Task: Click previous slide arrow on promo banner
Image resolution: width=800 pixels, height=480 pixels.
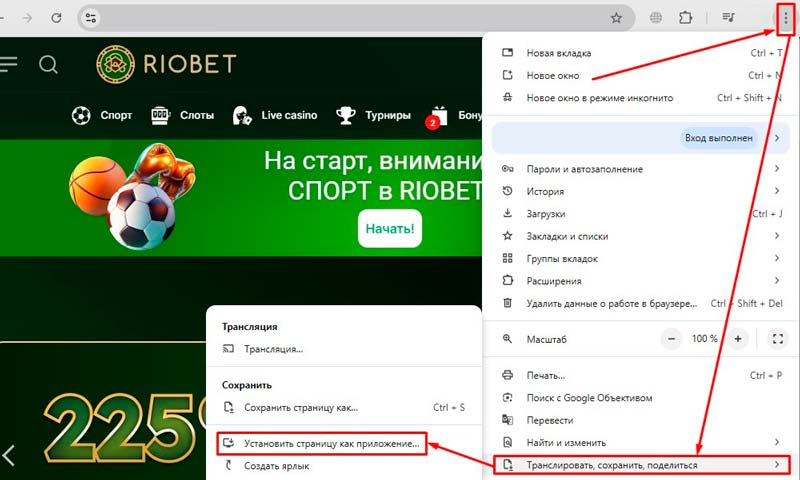Action: point(9,455)
